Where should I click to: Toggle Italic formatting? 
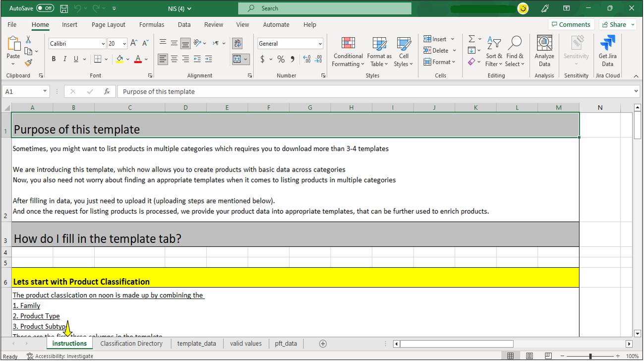(65, 60)
